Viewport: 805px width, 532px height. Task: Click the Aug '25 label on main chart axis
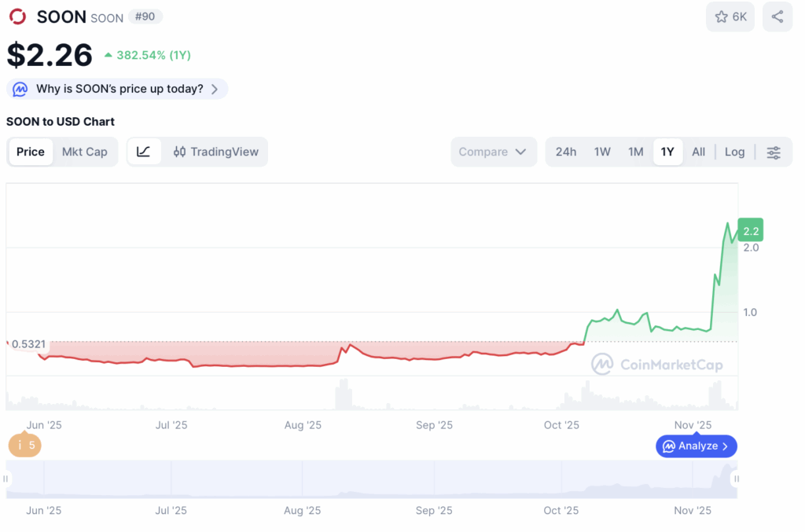[303, 425]
